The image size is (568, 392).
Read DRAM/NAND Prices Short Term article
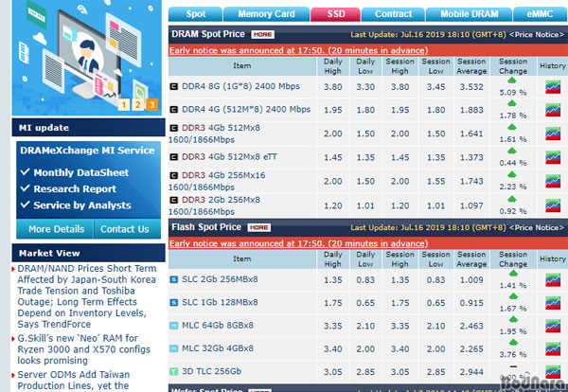tap(87, 296)
